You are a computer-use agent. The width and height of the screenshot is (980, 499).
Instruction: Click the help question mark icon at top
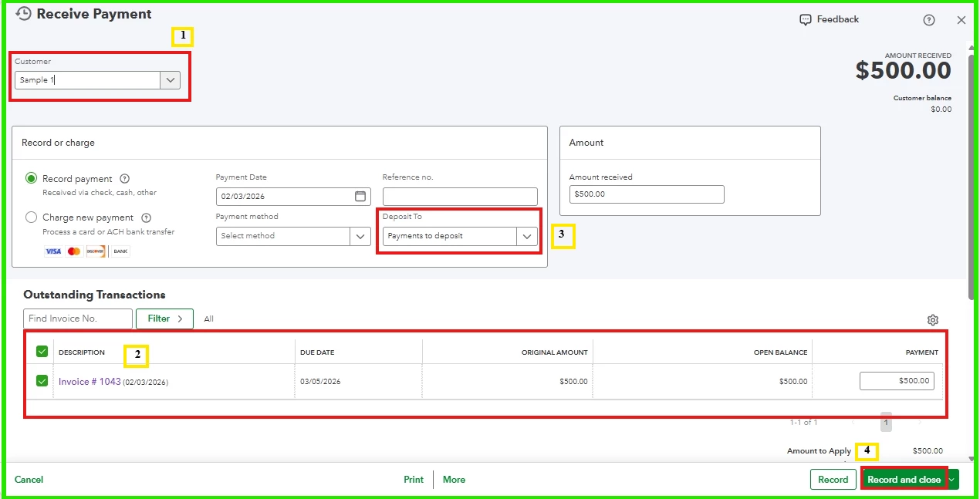pyautogui.click(x=929, y=20)
